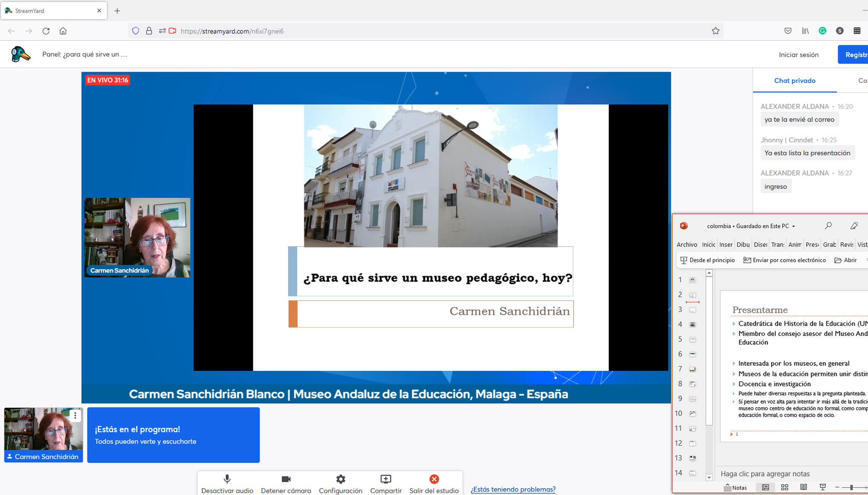This screenshot has height=495, width=868.
Task: Click the slide panel scroll down arrow
Action: coord(709,477)
